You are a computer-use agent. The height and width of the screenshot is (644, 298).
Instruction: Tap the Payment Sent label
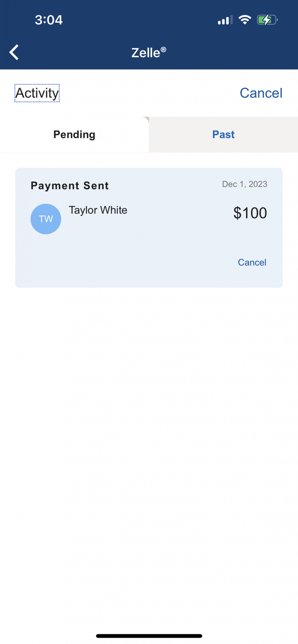click(x=70, y=186)
